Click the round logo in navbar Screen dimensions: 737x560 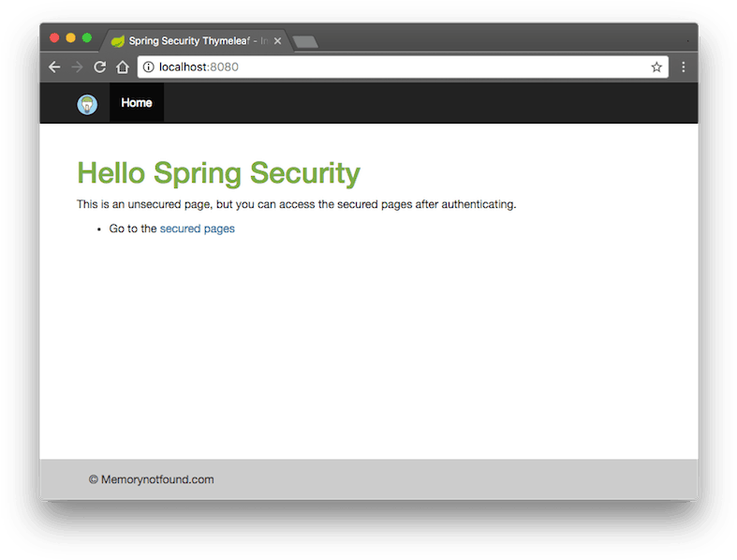pyautogui.click(x=87, y=104)
